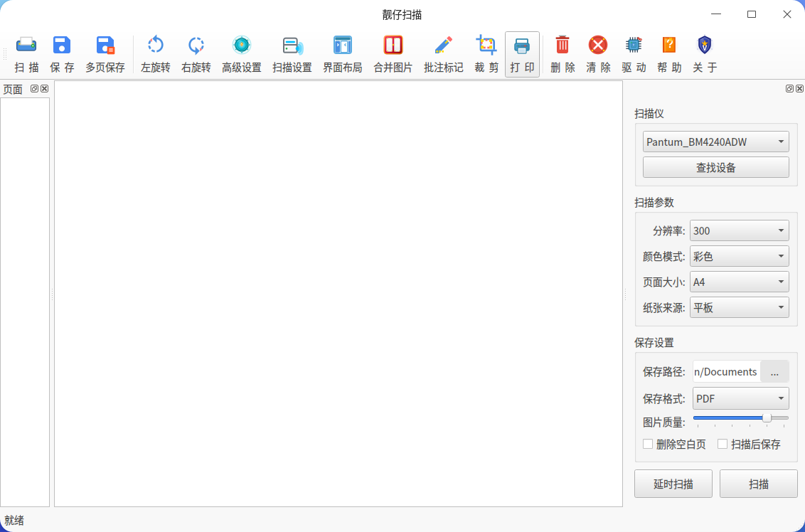The width and height of the screenshot is (805, 532).
Task: Open 帮助 help
Action: 669,54
